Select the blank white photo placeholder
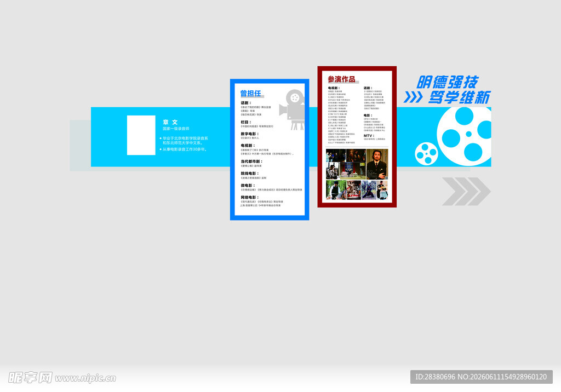 tap(141, 135)
